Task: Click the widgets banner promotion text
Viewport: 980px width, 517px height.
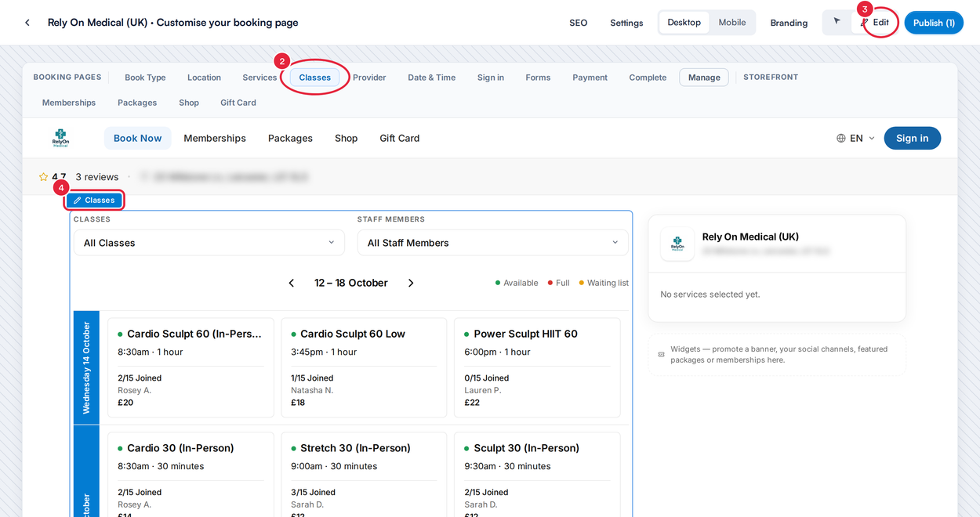Action: (779, 355)
